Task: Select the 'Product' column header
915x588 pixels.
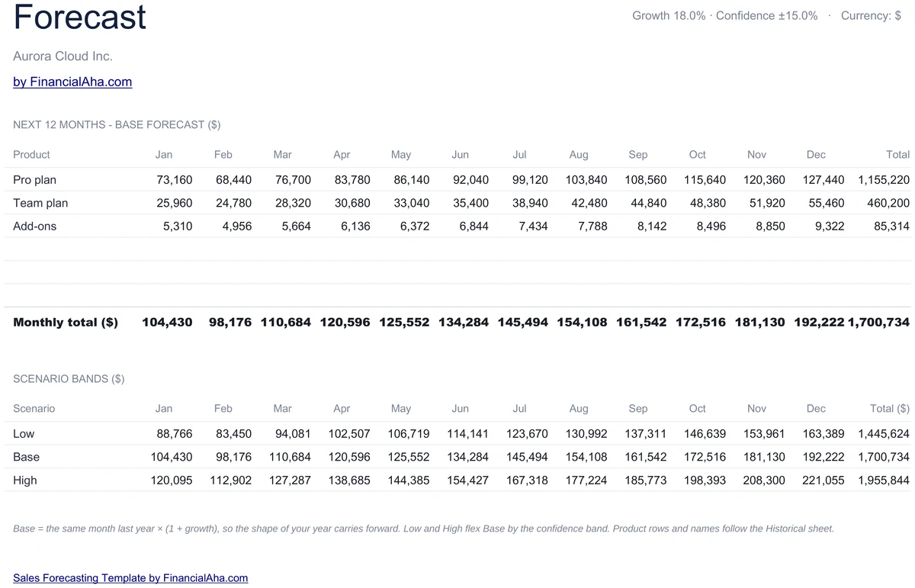Action: click(x=31, y=155)
